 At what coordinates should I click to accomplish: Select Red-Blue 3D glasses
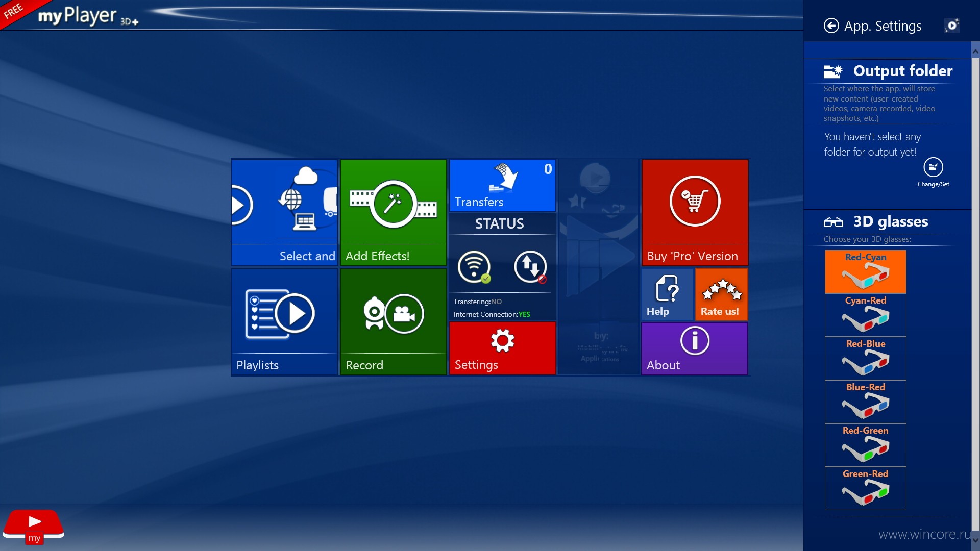coord(866,358)
